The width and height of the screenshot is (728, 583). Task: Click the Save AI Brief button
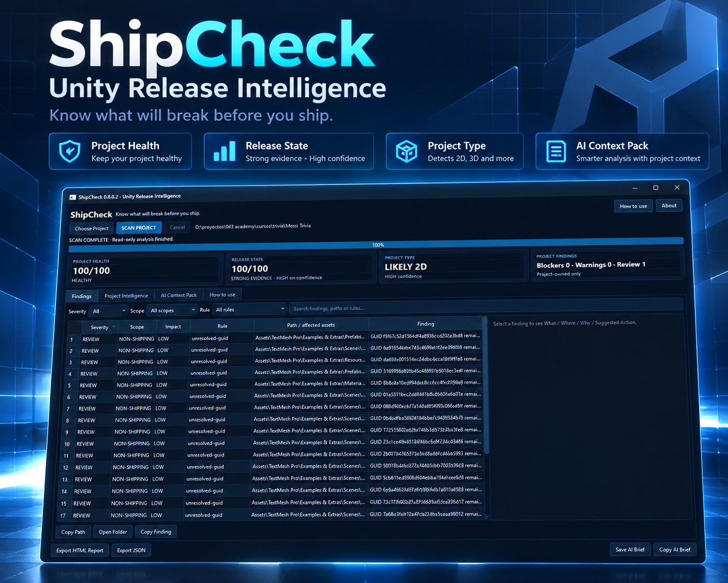click(630, 549)
